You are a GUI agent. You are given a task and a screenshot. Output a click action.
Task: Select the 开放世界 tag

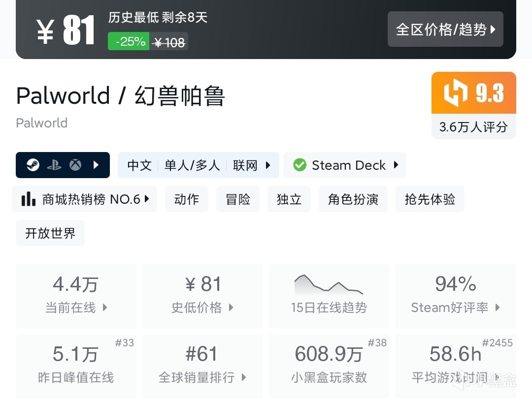pyautogui.click(x=50, y=233)
